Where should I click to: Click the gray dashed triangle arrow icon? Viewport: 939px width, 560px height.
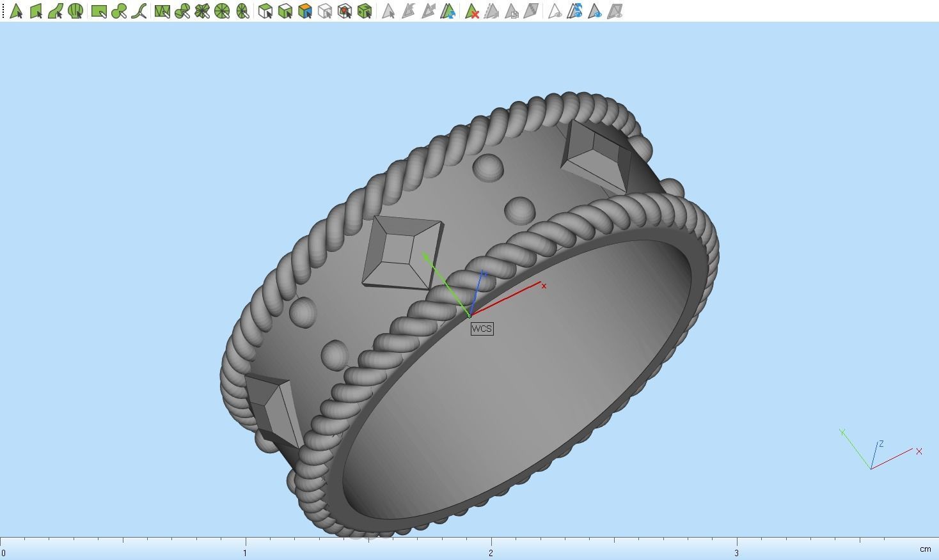[x=492, y=11]
